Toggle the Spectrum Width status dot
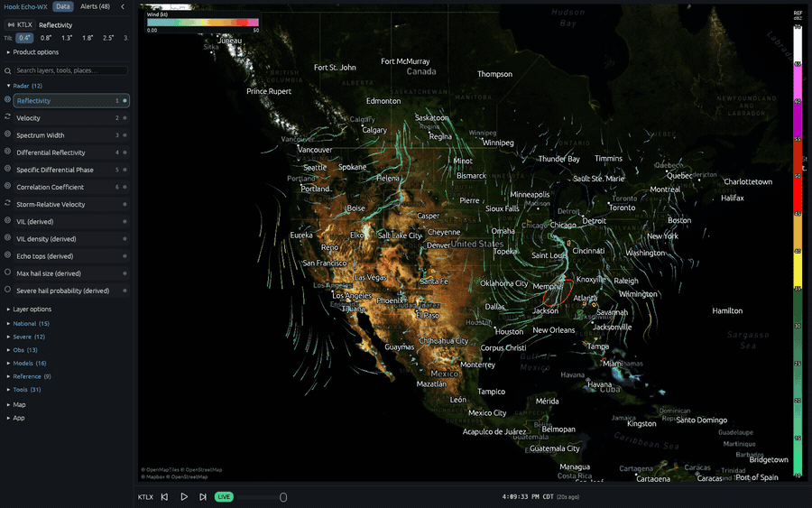Image resolution: width=812 pixels, height=508 pixels. point(125,135)
